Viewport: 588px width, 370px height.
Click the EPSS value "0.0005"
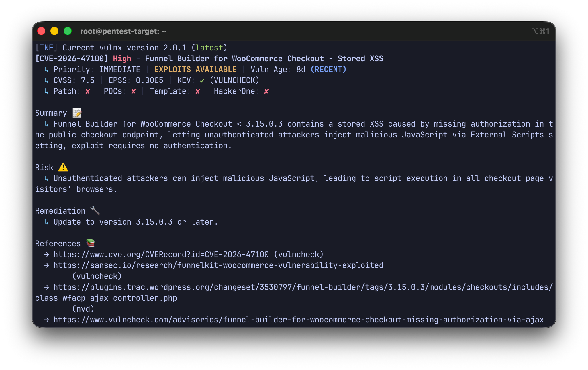tap(150, 80)
